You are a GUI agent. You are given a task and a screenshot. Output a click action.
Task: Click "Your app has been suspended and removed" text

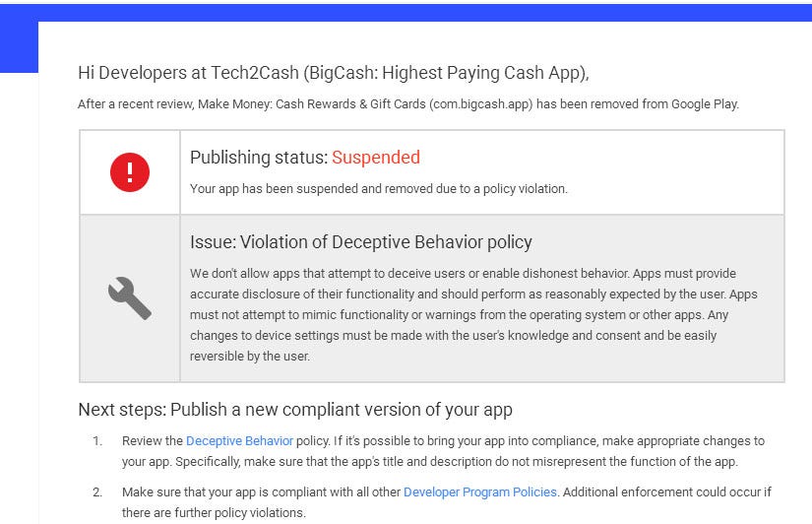(379, 189)
